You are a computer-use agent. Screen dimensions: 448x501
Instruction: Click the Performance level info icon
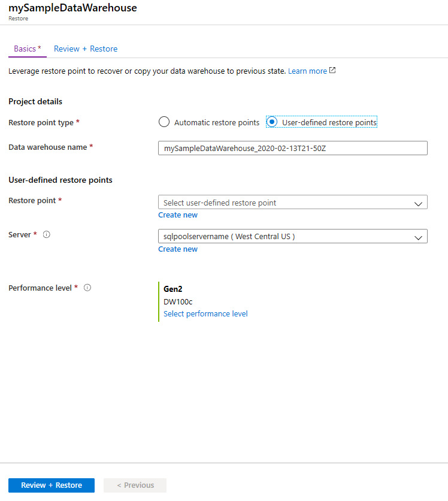coord(87,288)
